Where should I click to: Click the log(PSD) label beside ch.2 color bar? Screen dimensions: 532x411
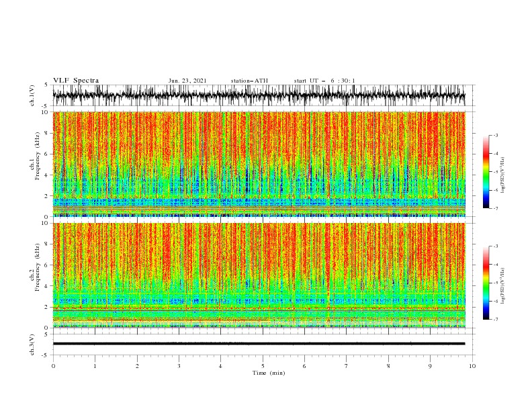click(502, 286)
